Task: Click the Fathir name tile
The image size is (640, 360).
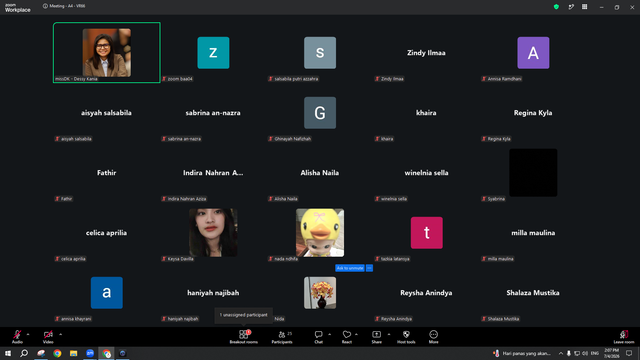Action: [x=107, y=173]
